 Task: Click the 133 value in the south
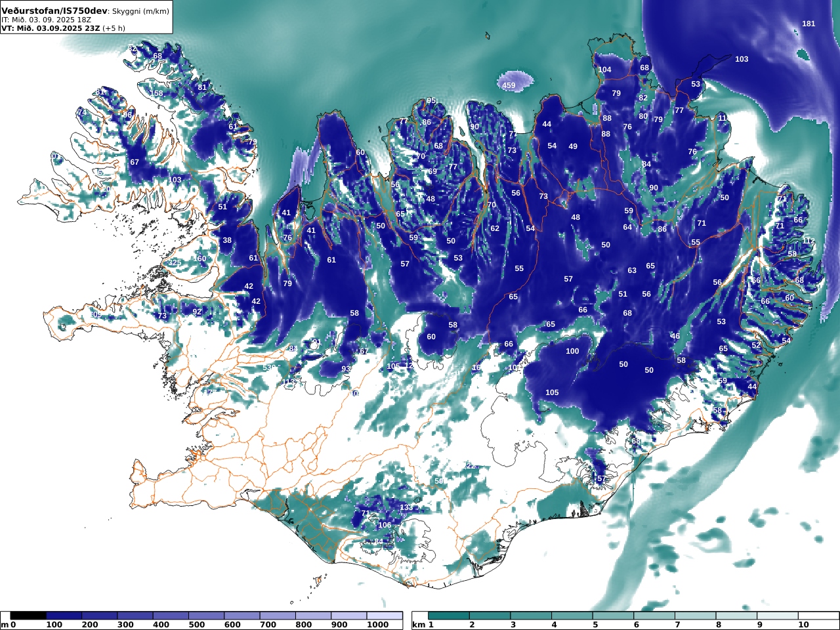(x=406, y=507)
